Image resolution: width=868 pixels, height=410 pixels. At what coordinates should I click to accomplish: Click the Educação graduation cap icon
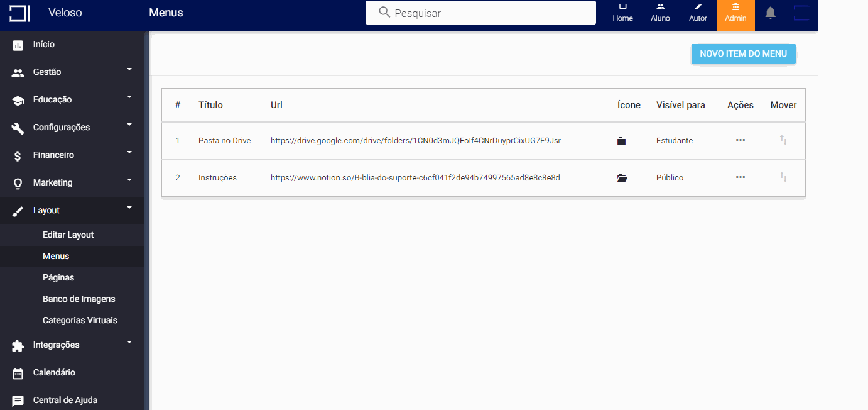click(x=18, y=101)
